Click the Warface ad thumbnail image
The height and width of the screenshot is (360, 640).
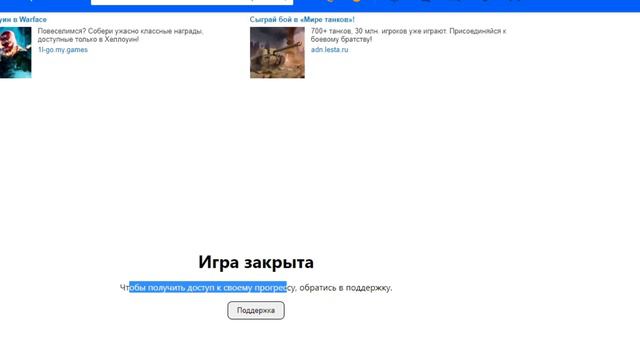(16, 53)
